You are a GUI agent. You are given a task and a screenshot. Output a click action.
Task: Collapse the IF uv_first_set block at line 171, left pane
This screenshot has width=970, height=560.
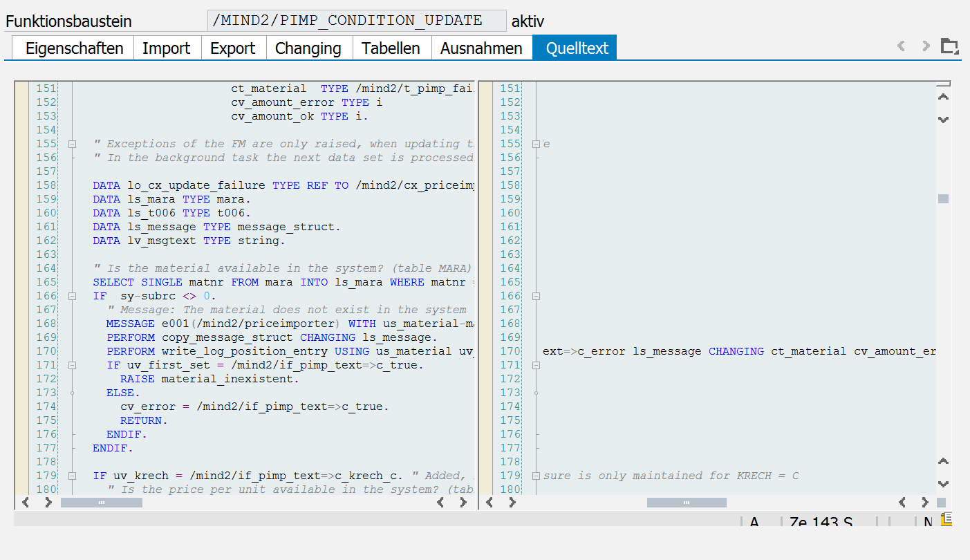71,365
